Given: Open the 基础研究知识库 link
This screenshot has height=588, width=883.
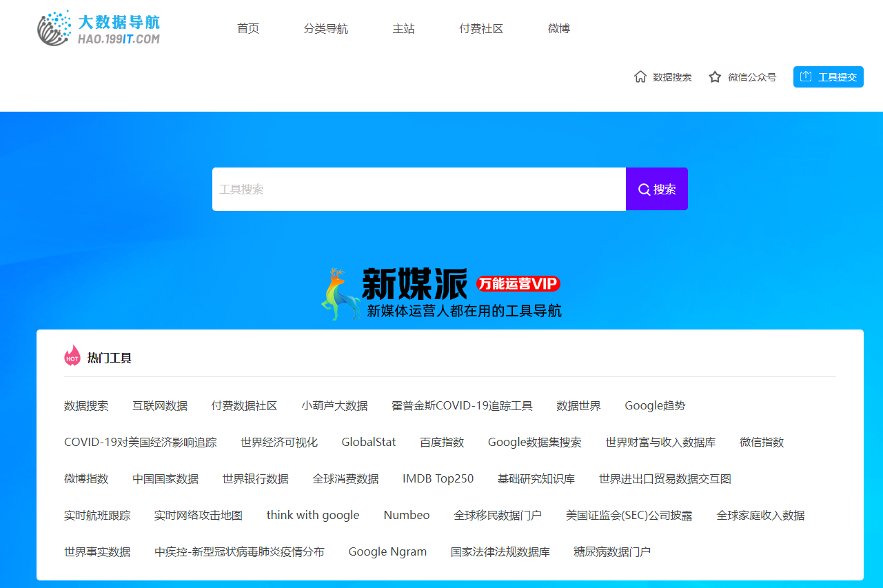Looking at the screenshot, I should pos(536,479).
